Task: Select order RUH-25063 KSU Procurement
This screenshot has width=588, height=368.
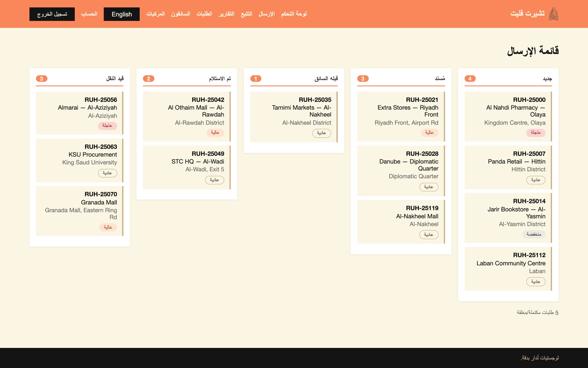Action: tap(79, 160)
